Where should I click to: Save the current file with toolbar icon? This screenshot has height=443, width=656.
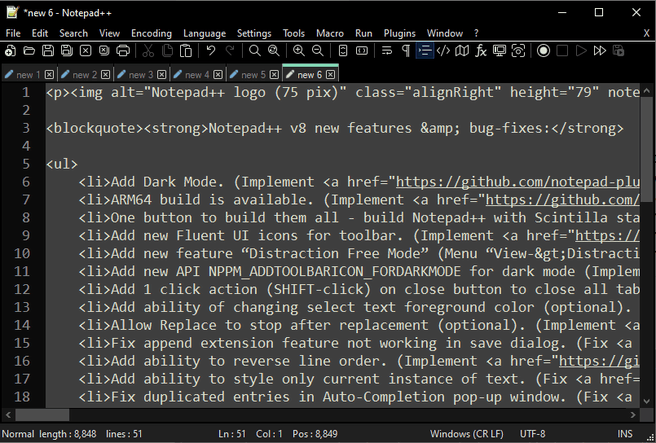[x=48, y=51]
